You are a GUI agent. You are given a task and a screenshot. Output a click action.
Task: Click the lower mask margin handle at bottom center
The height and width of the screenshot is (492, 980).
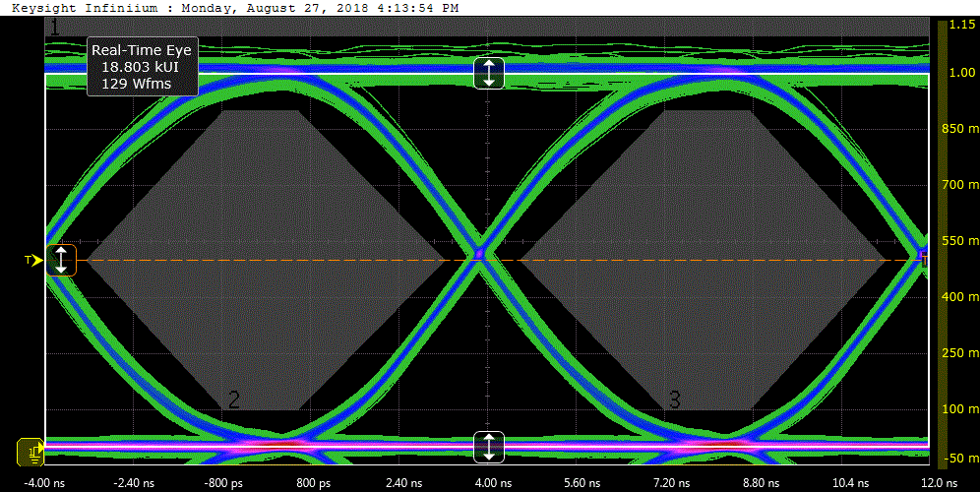pos(489,447)
